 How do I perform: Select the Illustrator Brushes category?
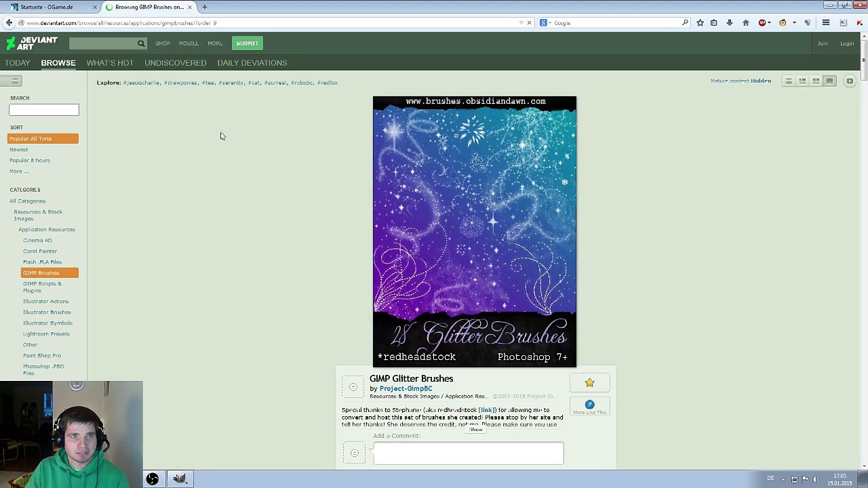click(47, 312)
